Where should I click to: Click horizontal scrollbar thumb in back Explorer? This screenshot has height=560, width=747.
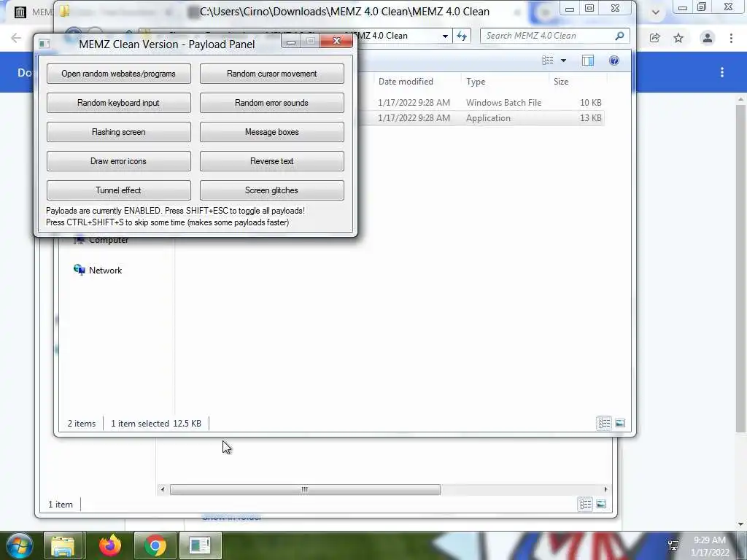click(x=305, y=489)
